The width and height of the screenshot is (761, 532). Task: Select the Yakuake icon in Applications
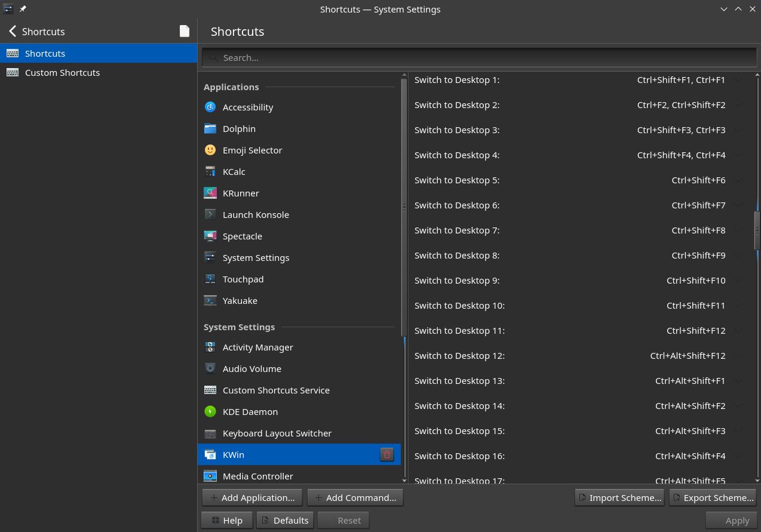click(x=210, y=300)
